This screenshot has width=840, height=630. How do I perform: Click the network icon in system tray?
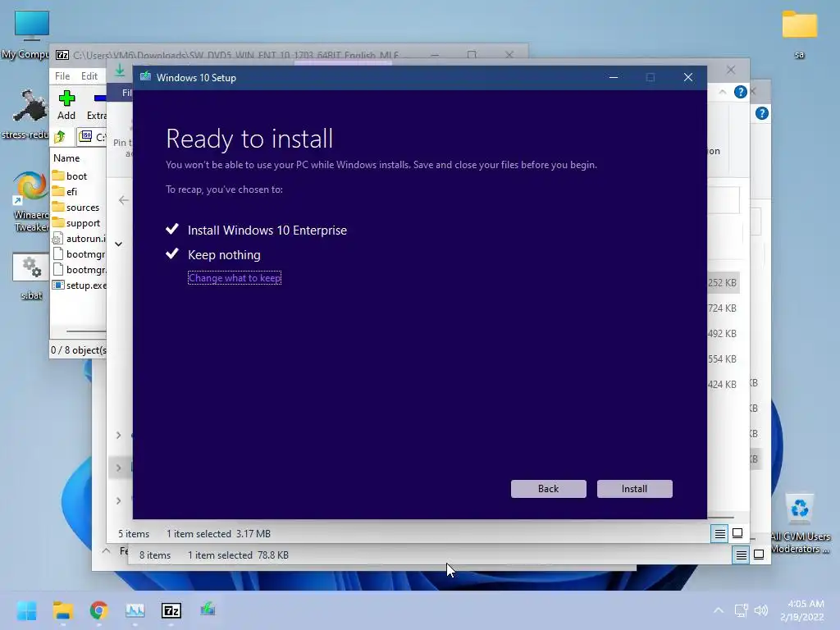click(741, 610)
